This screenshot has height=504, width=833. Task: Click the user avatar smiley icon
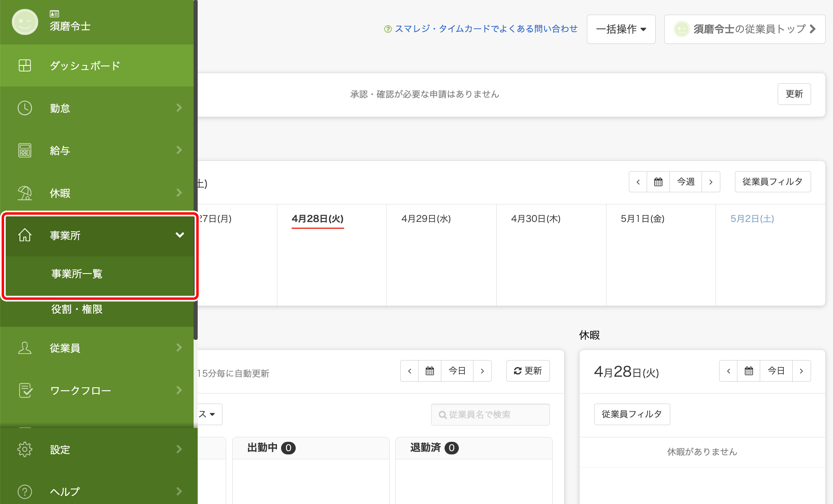25,22
